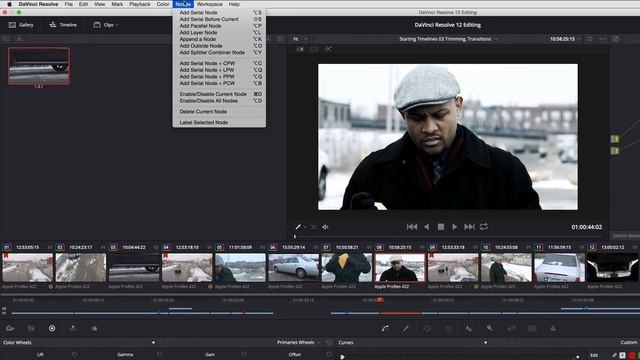Screen dimensions: 640x360
Task: Open the Timeline panel button
Action: 63,25
